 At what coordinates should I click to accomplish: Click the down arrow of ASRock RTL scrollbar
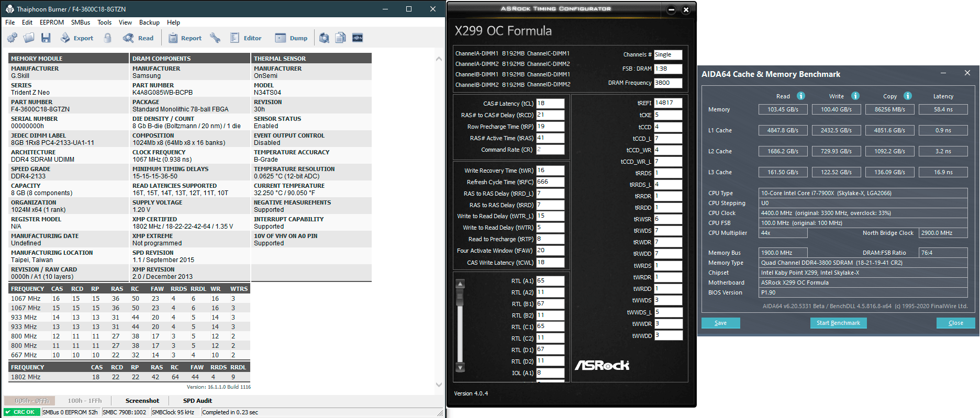point(460,368)
